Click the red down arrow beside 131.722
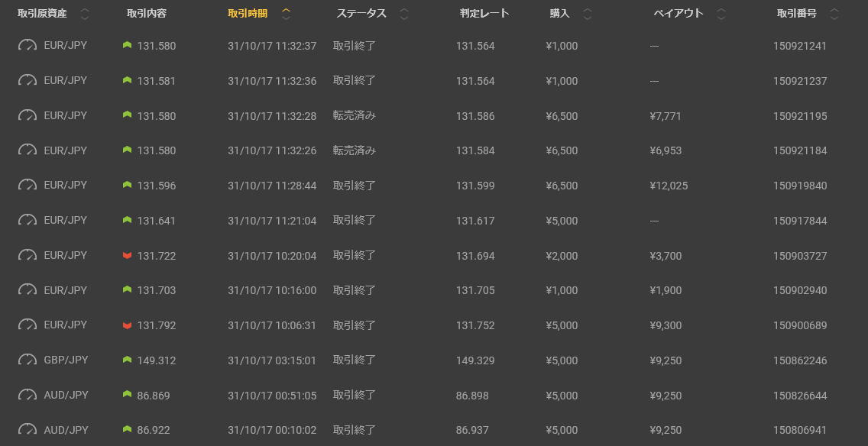Screen dimensions: 868x446 click(x=128, y=255)
